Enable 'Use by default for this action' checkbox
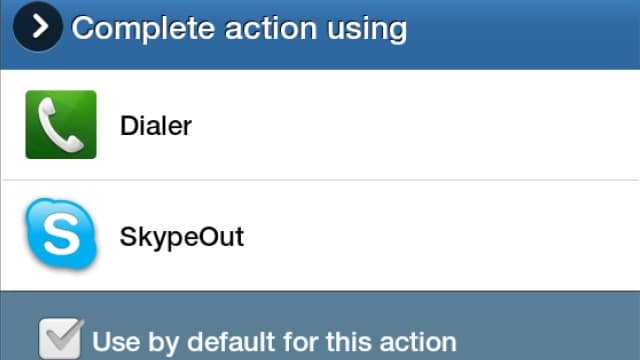Viewport: 640px width, 360px height. [61, 338]
